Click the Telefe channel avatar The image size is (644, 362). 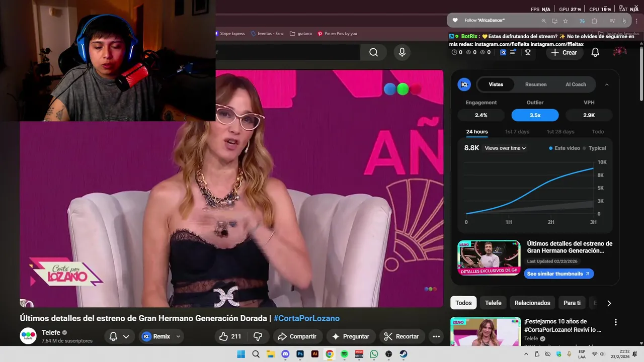(x=28, y=336)
